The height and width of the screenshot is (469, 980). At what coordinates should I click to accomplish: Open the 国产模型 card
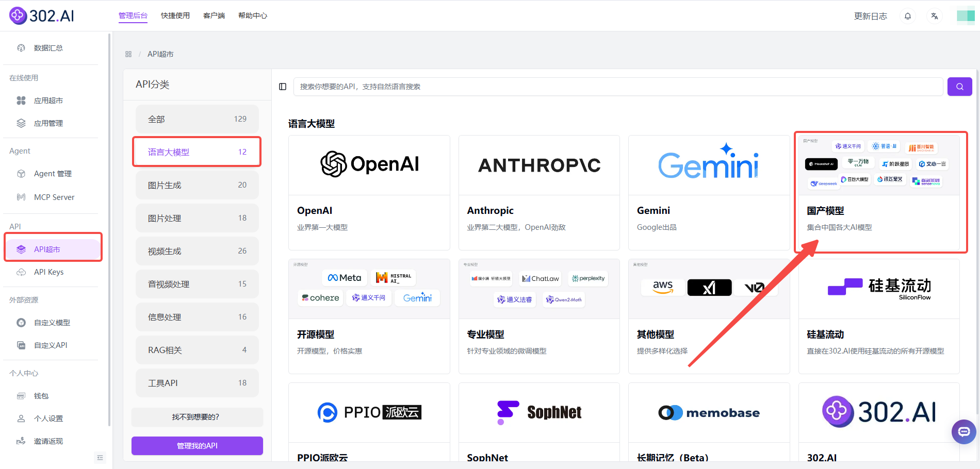[x=879, y=193]
